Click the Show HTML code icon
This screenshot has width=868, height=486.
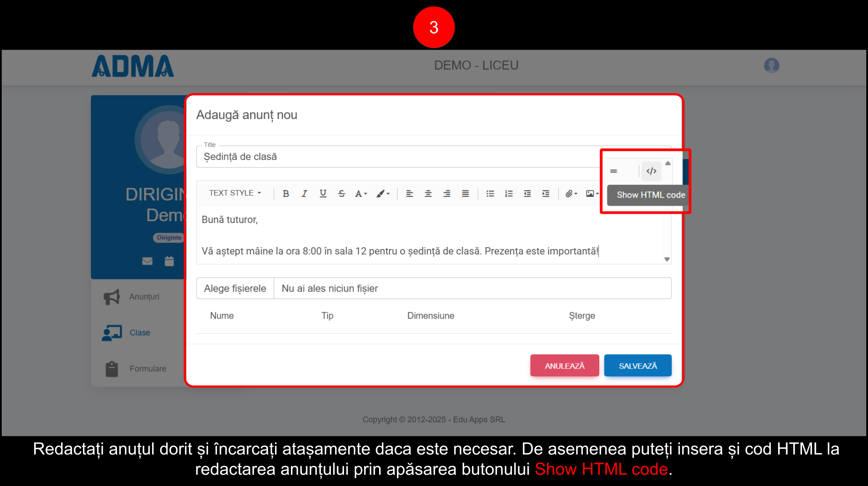pyautogui.click(x=651, y=171)
